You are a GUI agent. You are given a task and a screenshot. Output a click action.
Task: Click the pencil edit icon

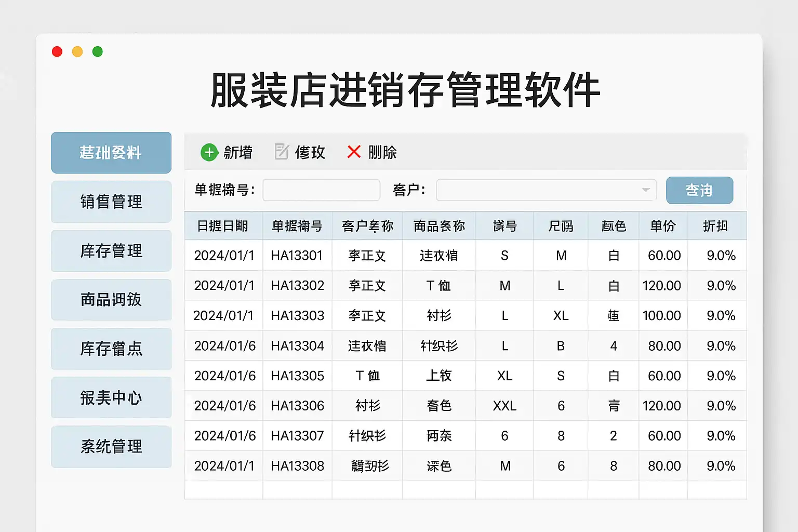click(282, 152)
